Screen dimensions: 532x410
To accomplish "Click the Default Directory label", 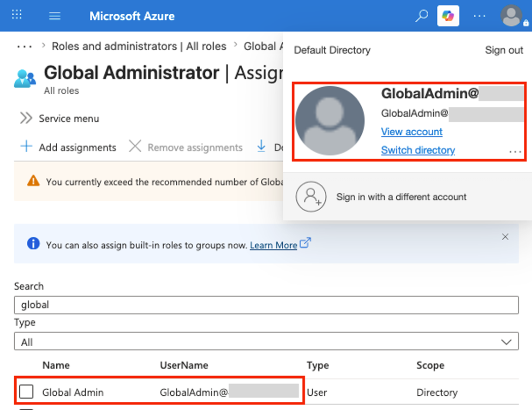I will click(x=332, y=50).
